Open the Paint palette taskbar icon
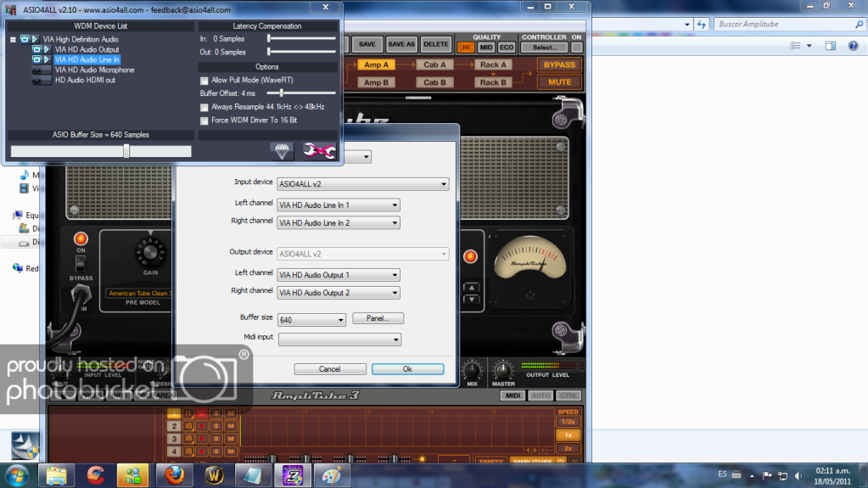 331,474
